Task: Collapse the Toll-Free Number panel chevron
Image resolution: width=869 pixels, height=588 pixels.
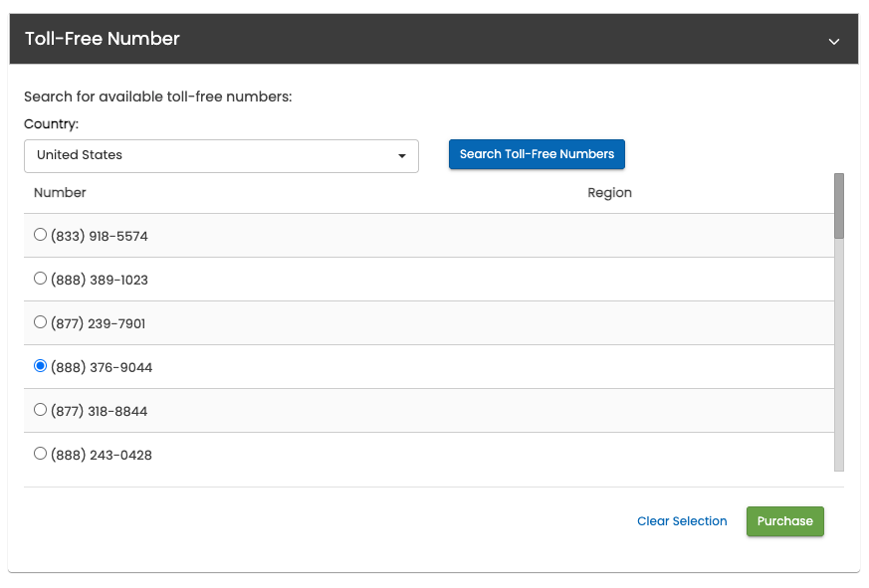Action: [833, 41]
